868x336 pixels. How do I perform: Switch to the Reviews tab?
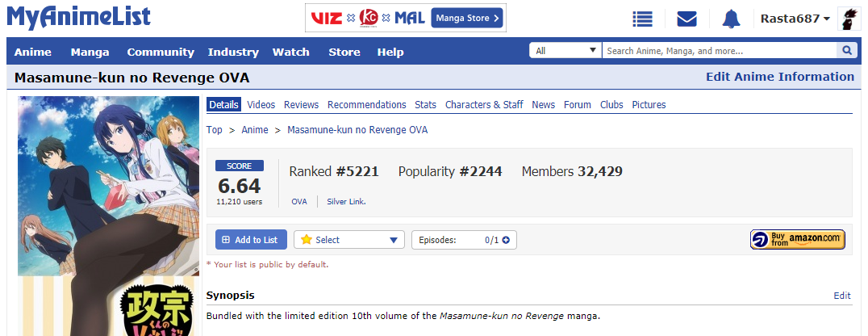pyautogui.click(x=301, y=104)
